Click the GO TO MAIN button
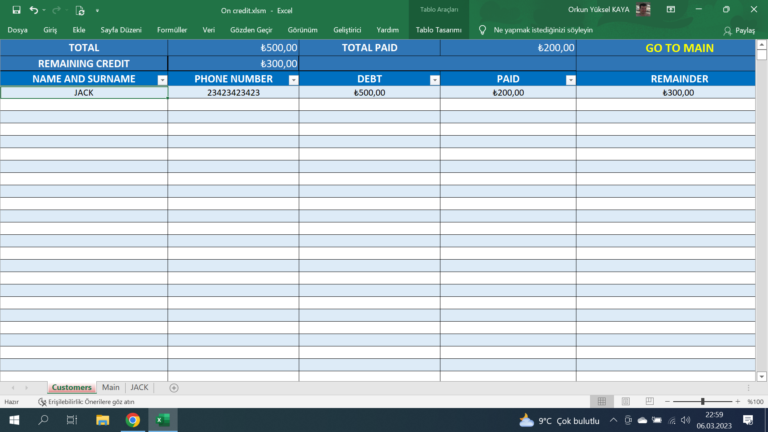The image size is (768, 432). coord(679,48)
